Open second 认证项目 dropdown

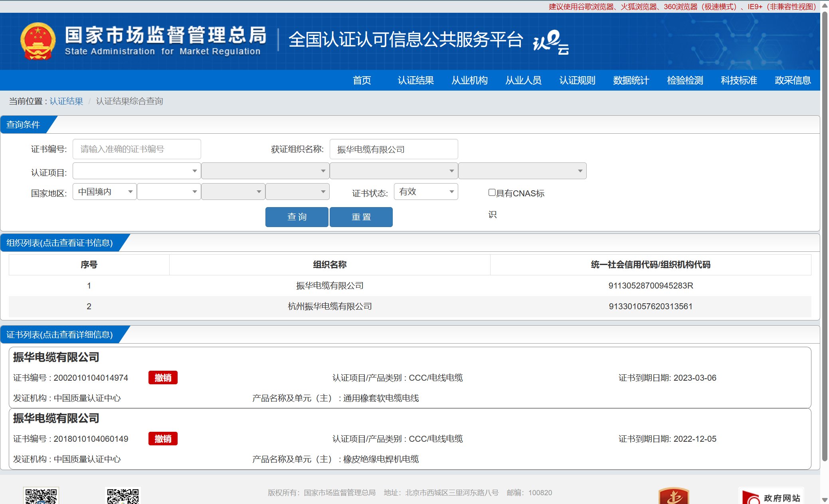[x=265, y=171]
